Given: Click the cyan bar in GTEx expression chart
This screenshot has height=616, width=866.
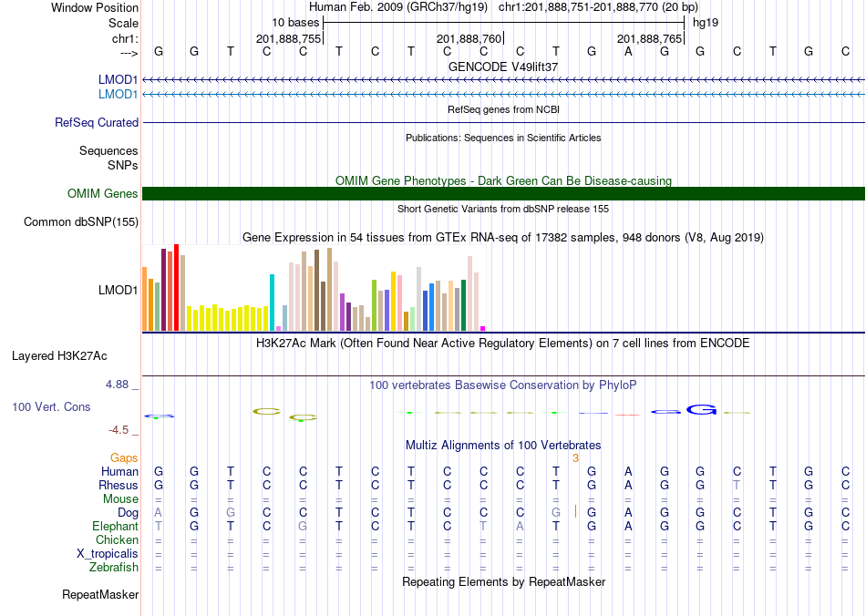Looking at the screenshot, I should click(272, 303).
